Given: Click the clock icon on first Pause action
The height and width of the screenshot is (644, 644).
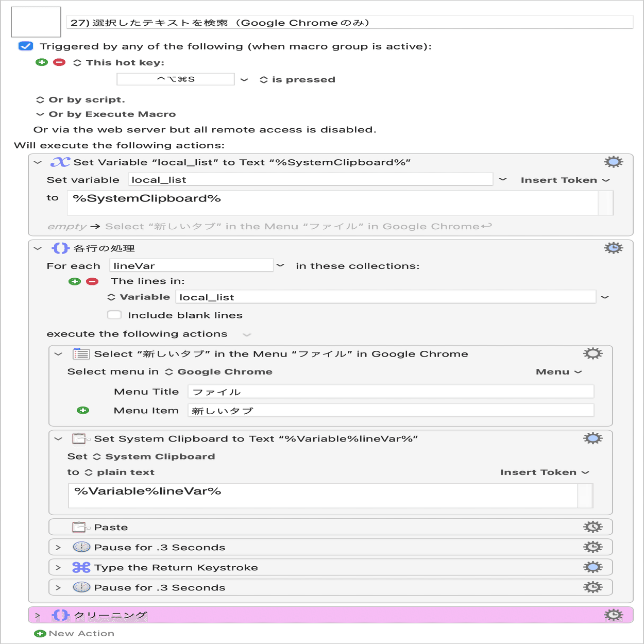Looking at the screenshot, I should point(81,547).
